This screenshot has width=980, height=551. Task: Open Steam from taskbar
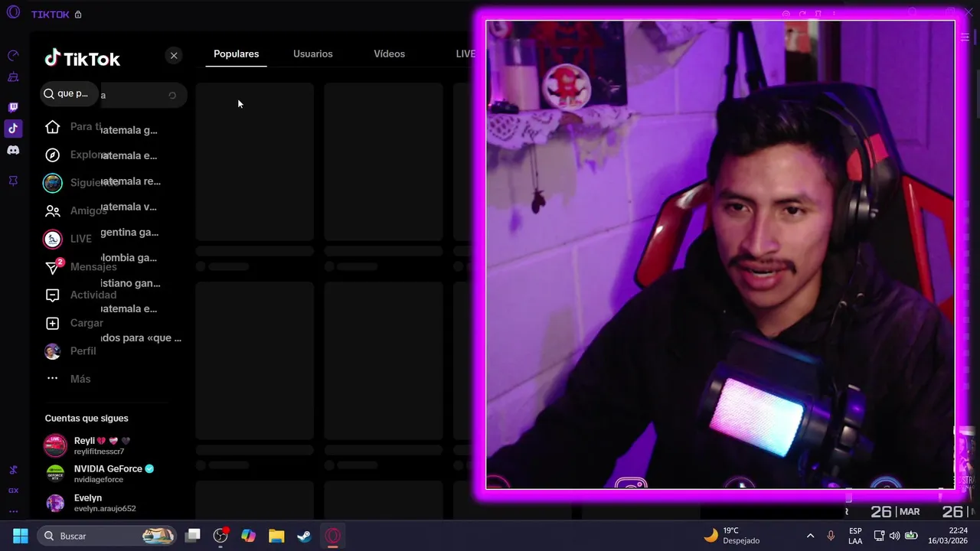tap(305, 536)
